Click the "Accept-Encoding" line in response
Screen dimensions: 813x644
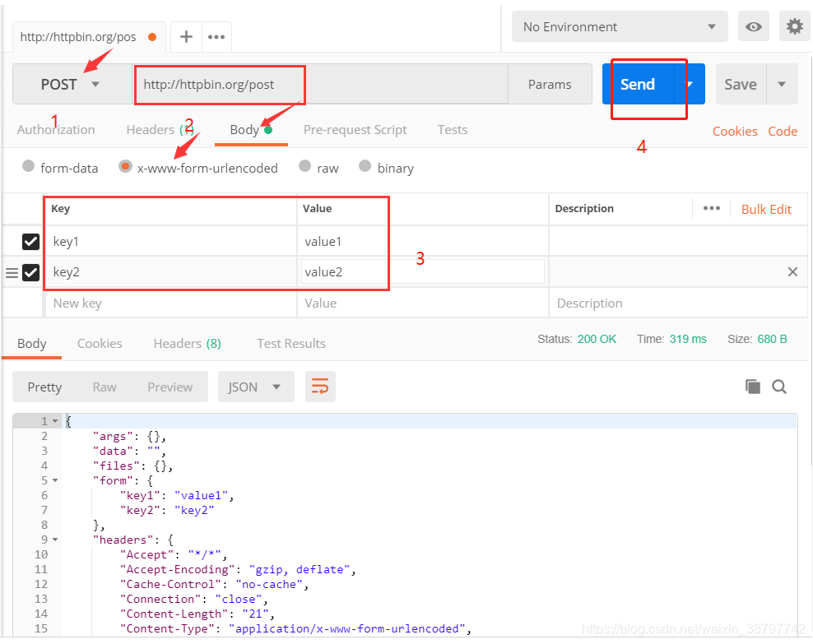pos(238,569)
